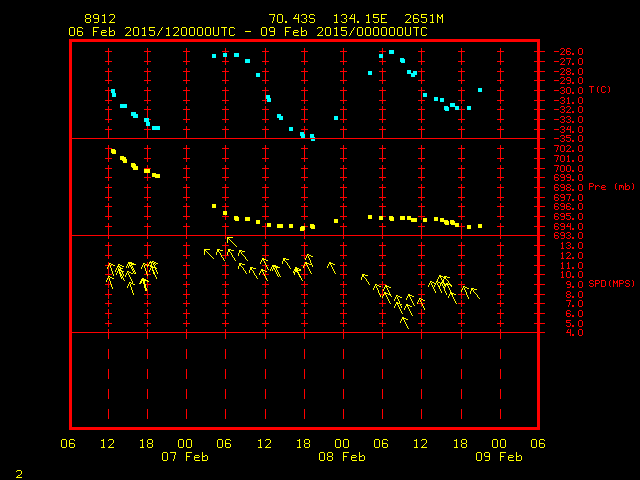
Task: Select the -32.0 temperature tick label
Action: [569, 110]
